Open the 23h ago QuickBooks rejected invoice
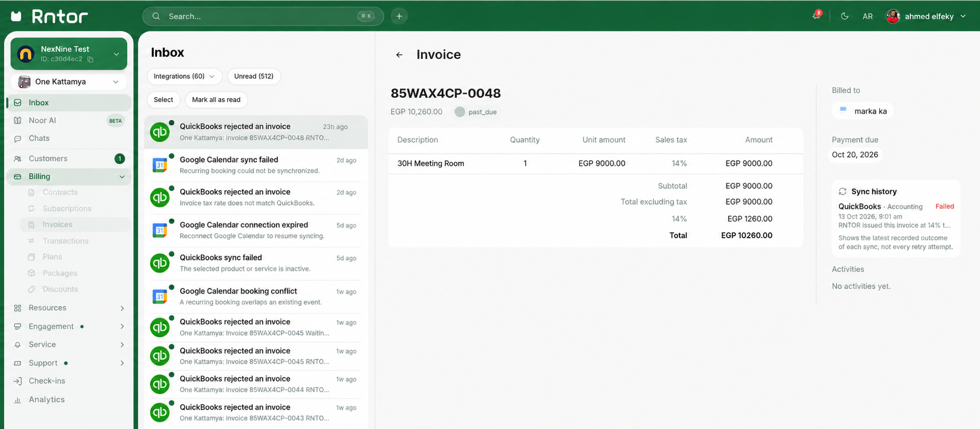Screen dimensions: 980x429 tap(256, 132)
